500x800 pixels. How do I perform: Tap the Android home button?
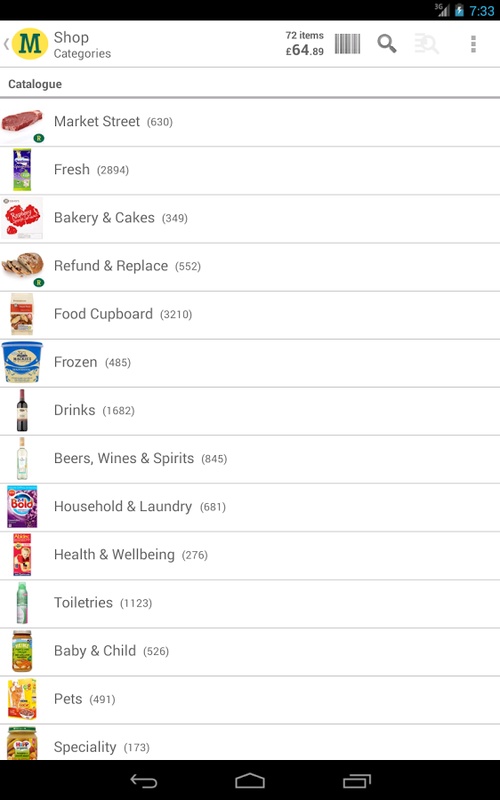pyautogui.click(x=250, y=781)
